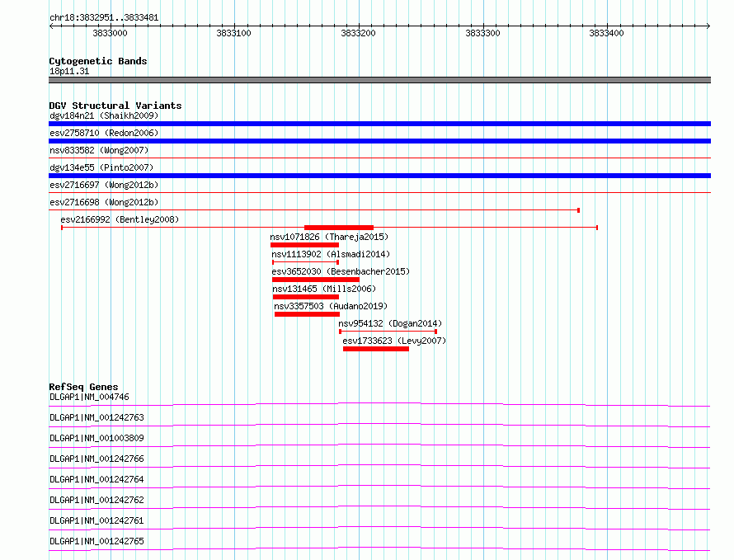Screen dimensions: 734x560
Task: Click the red line under nsv833582
Action: [379, 158]
